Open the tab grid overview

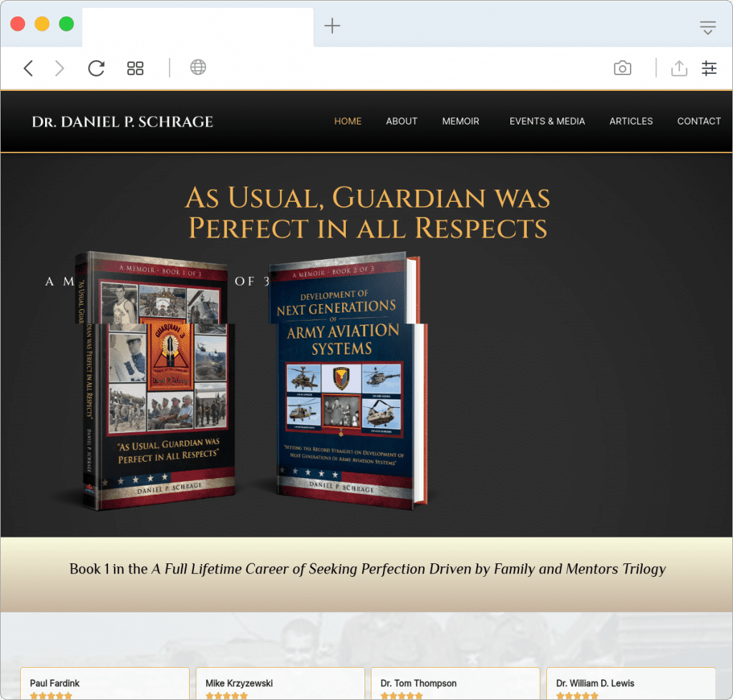(x=135, y=68)
